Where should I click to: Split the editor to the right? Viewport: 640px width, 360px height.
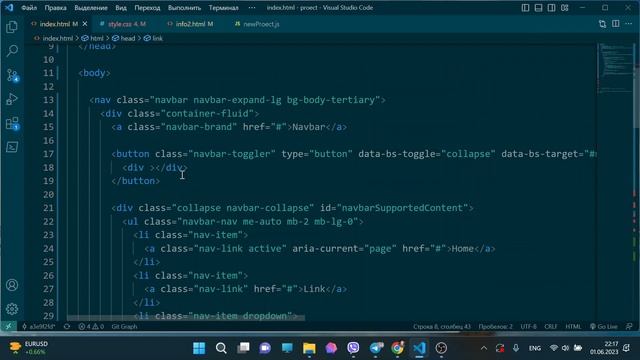(616, 24)
